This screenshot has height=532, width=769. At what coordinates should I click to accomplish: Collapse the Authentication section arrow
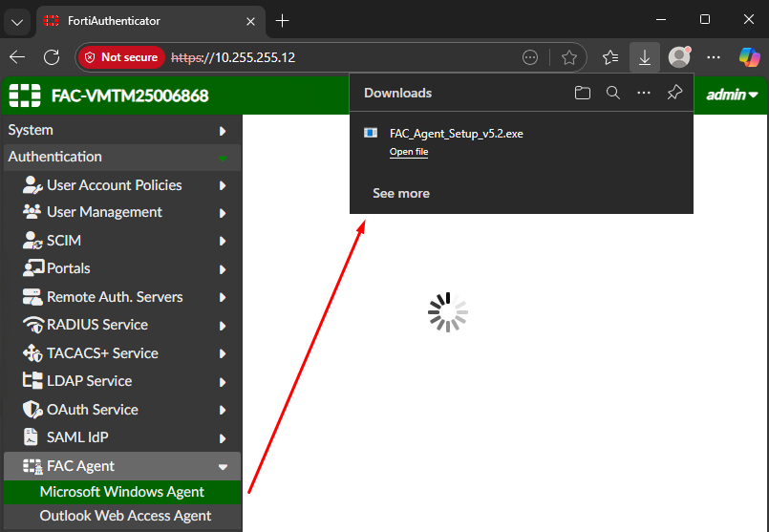223,159
